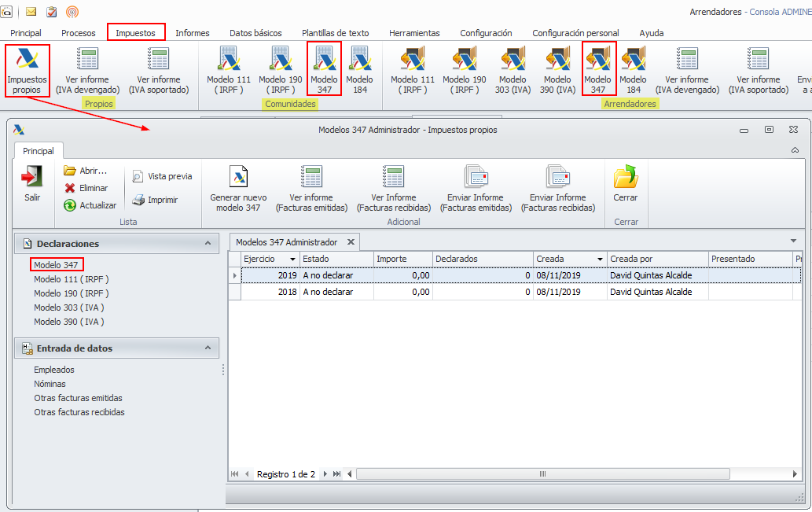Click Enviar Informe Facturas recibidas
The width and height of the screenshot is (812, 512).
[x=557, y=190]
